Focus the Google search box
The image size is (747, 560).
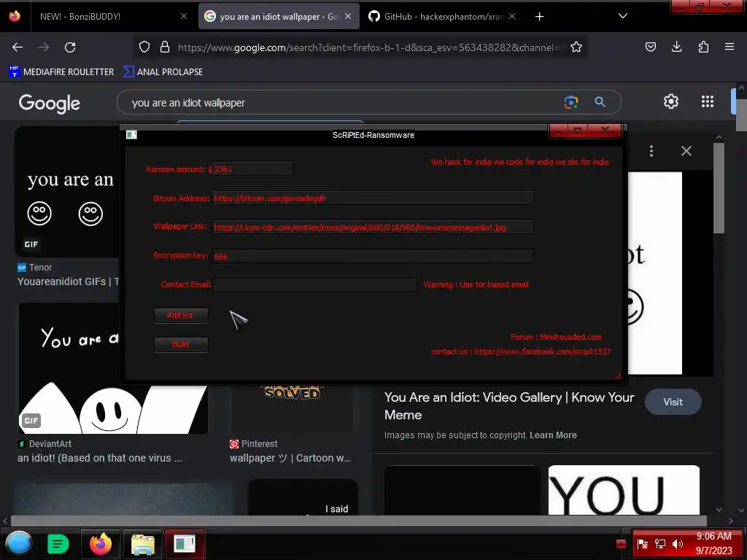343,102
